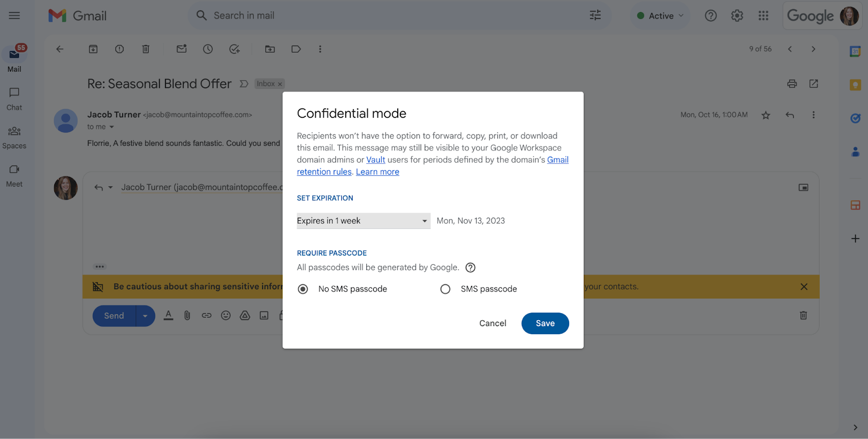This screenshot has height=439, width=868.
Task: Show side panel arrow at bottom right
Action: (855, 427)
